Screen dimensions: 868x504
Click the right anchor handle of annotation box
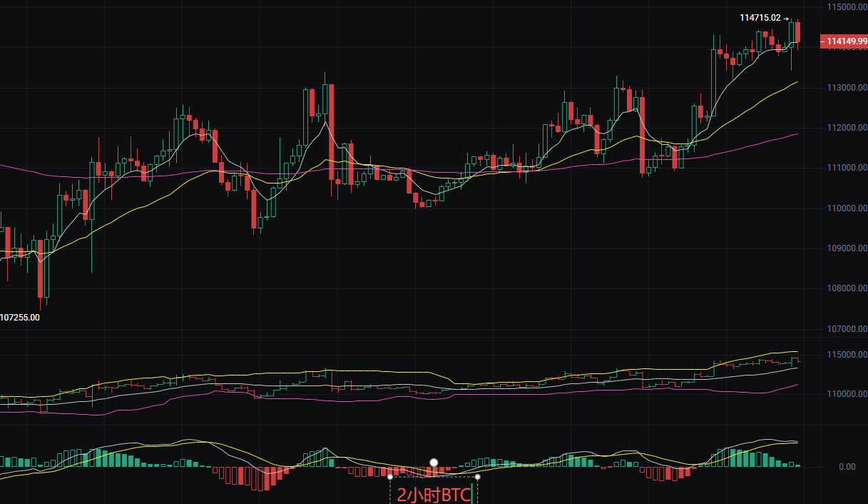click(x=478, y=477)
